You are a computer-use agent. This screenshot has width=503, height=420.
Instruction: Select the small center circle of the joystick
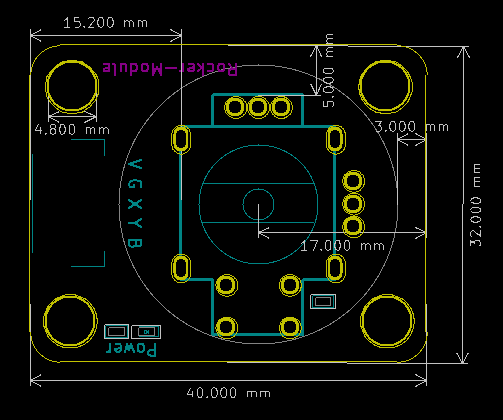coord(258,204)
